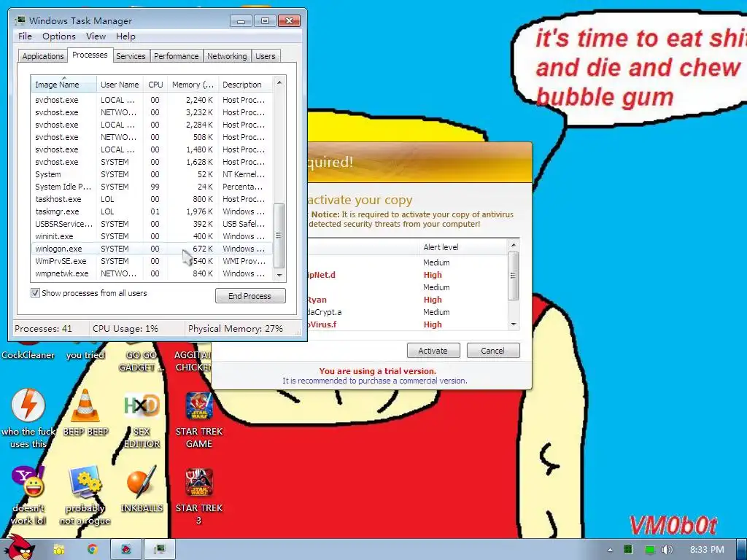Click the End Process button
This screenshot has height=560, width=747.
[x=250, y=296]
